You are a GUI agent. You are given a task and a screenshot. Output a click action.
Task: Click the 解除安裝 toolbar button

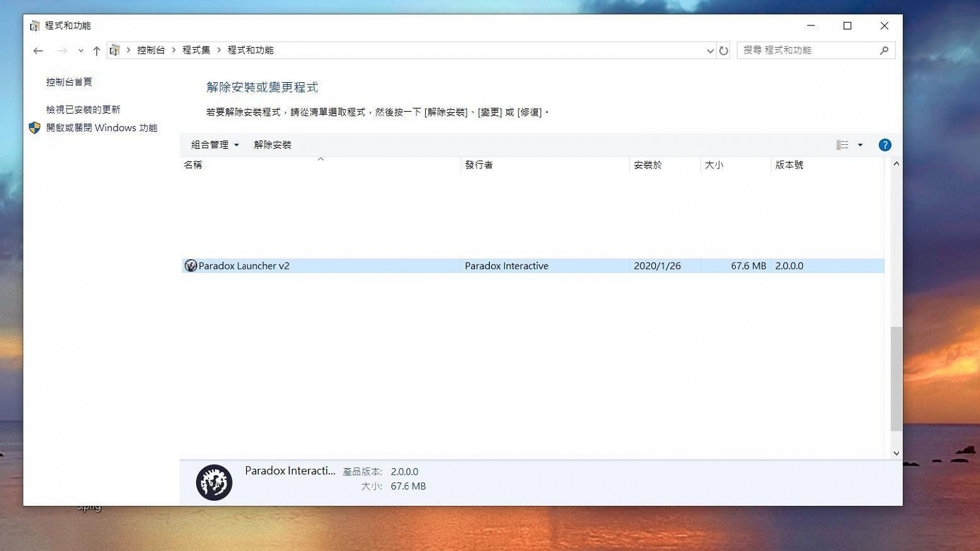click(x=272, y=145)
